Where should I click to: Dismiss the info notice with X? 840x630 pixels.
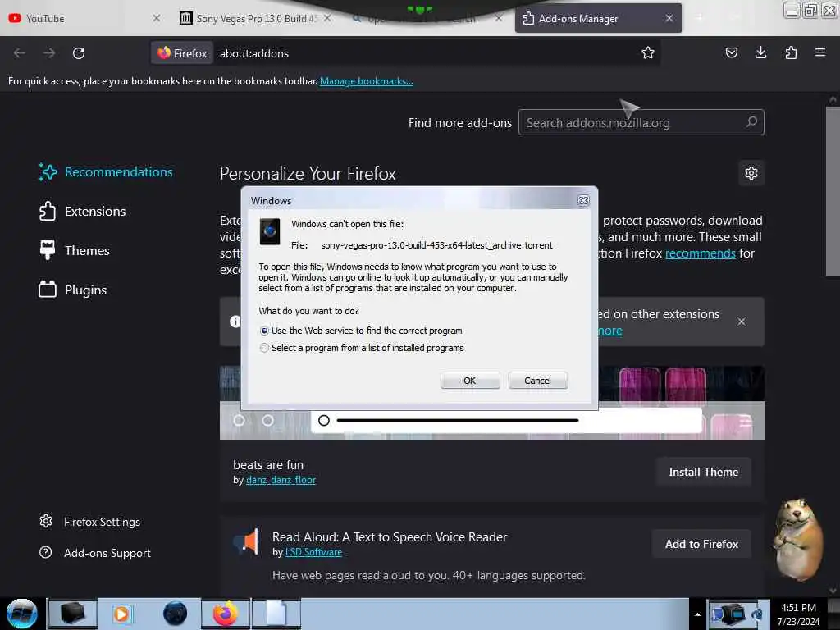742,322
